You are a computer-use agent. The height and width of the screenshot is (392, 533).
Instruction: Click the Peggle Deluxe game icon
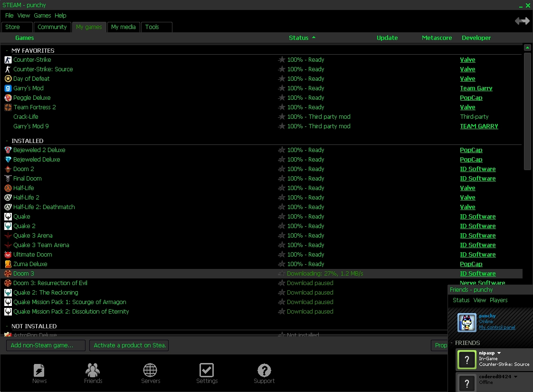click(x=8, y=98)
